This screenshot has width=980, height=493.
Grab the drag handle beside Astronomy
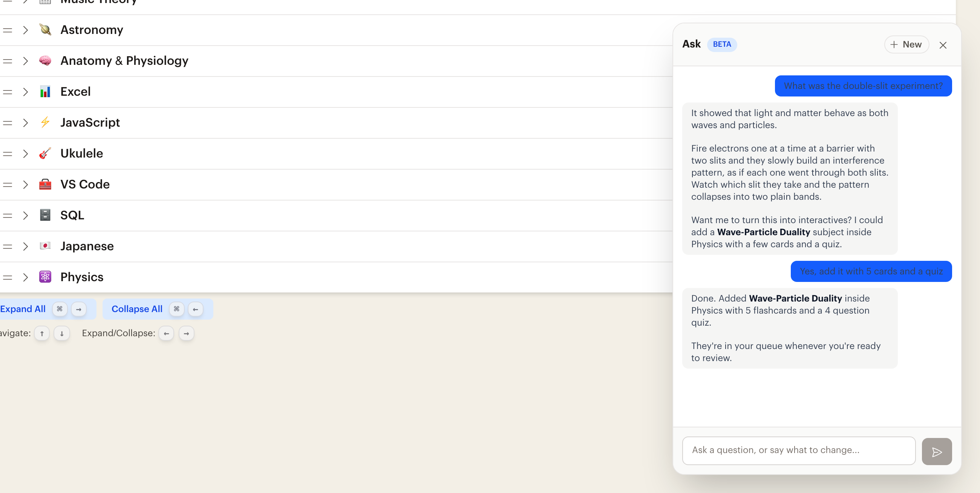[8, 30]
